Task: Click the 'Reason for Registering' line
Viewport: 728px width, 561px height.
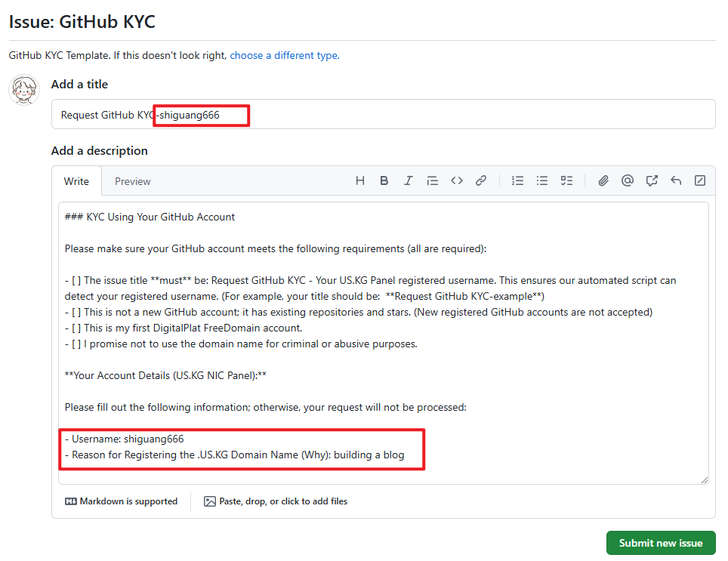Action: [x=234, y=455]
